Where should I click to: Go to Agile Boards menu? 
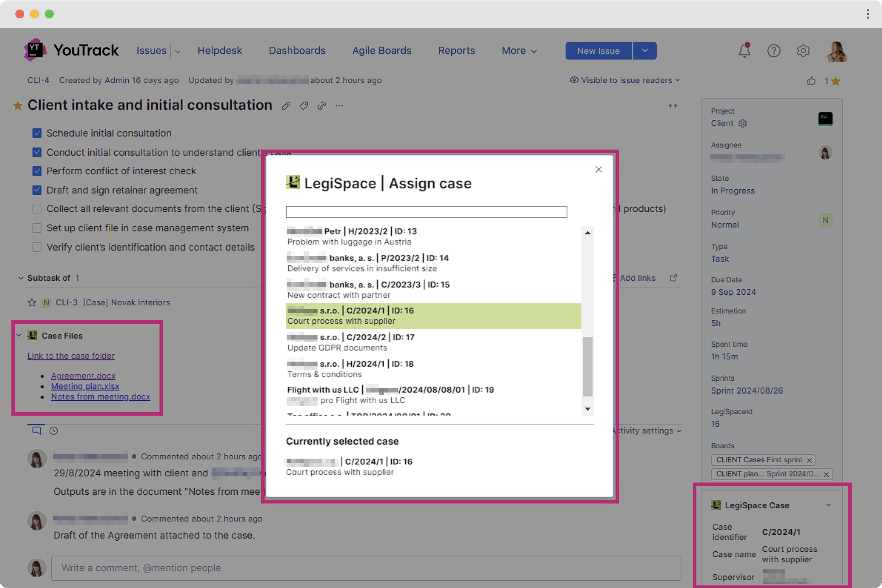(x=382, y=51)
